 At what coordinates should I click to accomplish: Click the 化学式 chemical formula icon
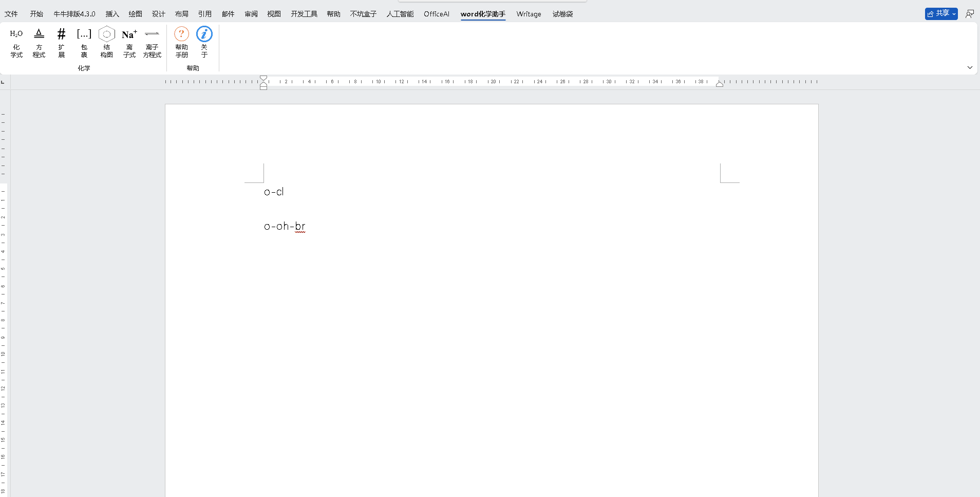[16, 43]
